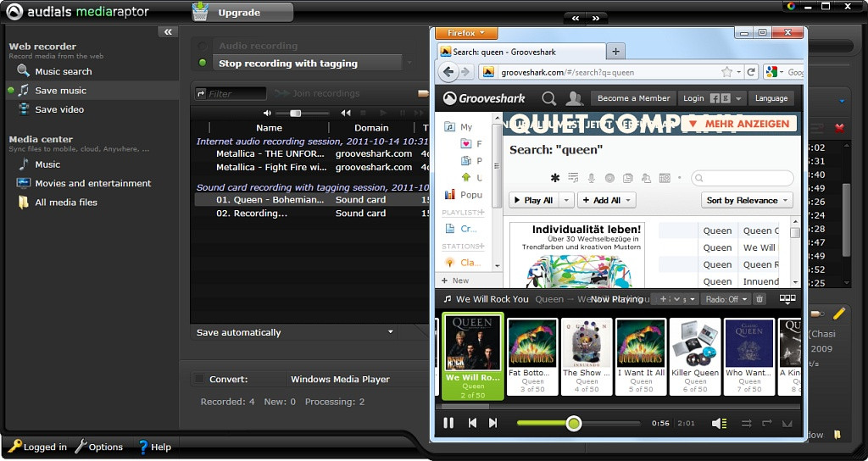The image size is (868, 461).
Task: Click Logged in key icon
Action: [14, 446]
